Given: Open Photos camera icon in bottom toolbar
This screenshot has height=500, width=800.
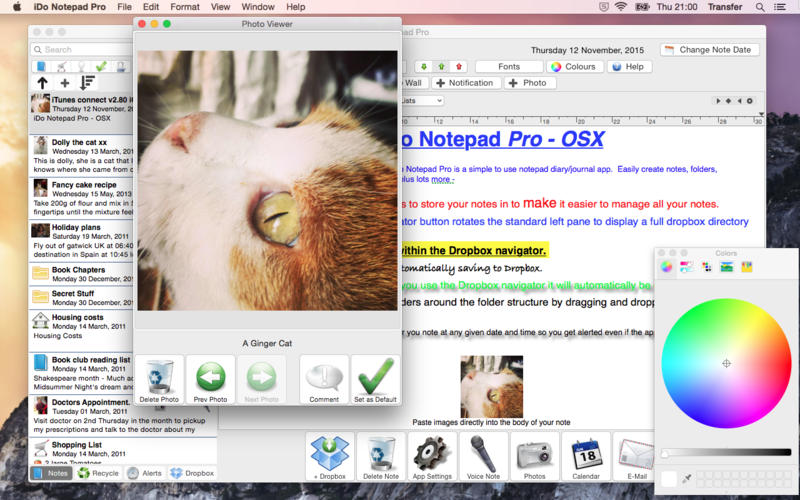Looking at the screenshot, I should pos(534,456).
